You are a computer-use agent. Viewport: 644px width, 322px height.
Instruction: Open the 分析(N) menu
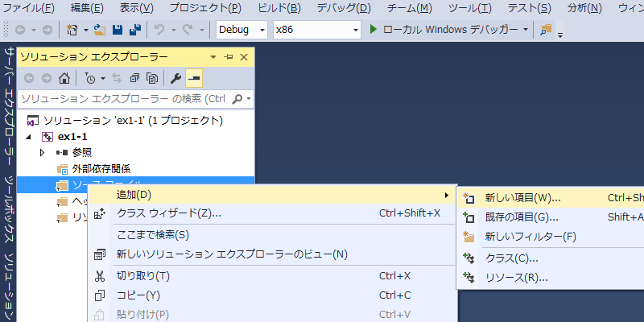pos(584,8)
